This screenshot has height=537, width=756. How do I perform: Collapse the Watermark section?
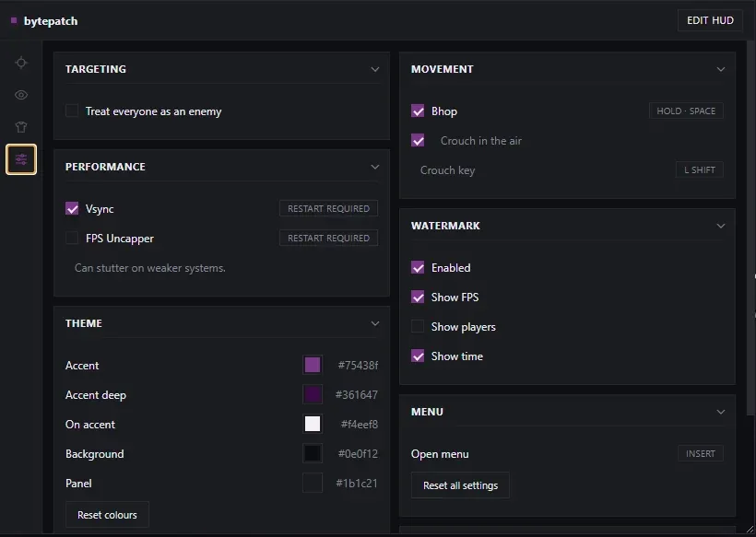[721, 226]
